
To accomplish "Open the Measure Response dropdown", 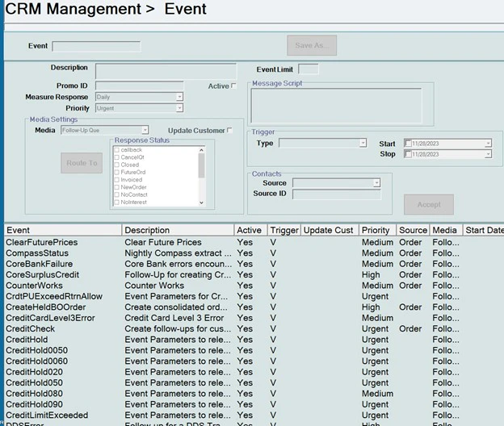I will 179,97.
